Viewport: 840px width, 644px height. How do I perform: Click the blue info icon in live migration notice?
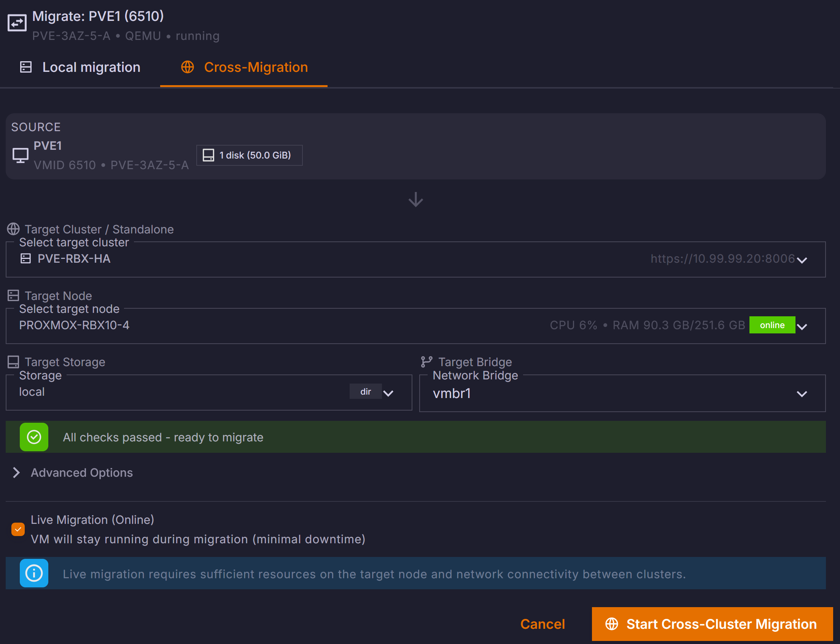click(34, 573)
